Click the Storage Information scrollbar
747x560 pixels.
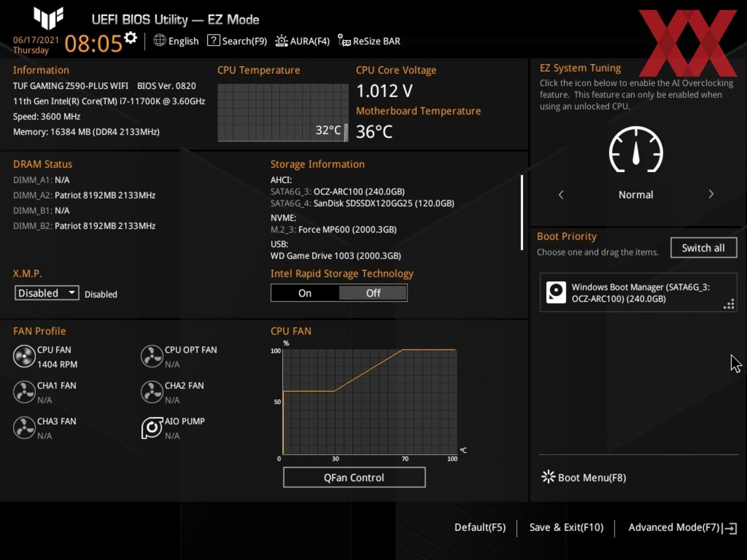[521, 212]
